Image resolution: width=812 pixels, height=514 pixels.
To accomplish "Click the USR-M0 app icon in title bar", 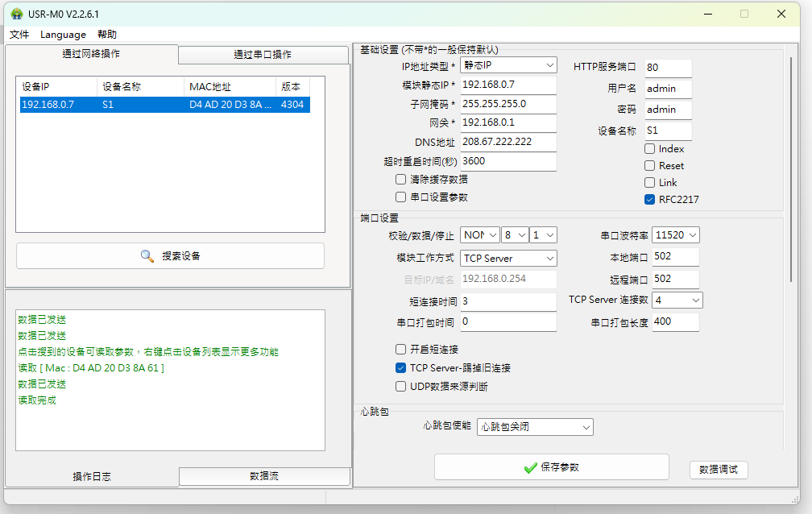I will tap(16, 14).
